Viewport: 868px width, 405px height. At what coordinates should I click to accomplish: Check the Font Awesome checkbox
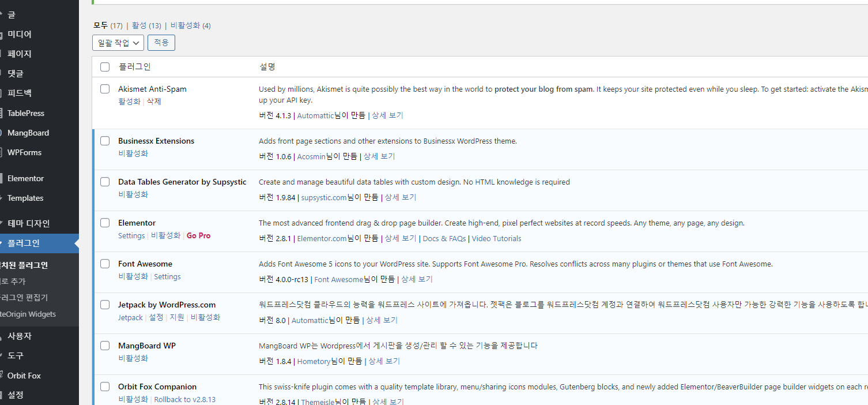[x=105, y=264]
